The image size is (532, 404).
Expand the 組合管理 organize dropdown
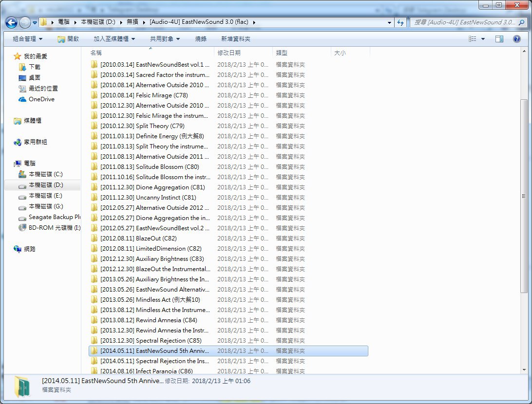tap(27, 39)
